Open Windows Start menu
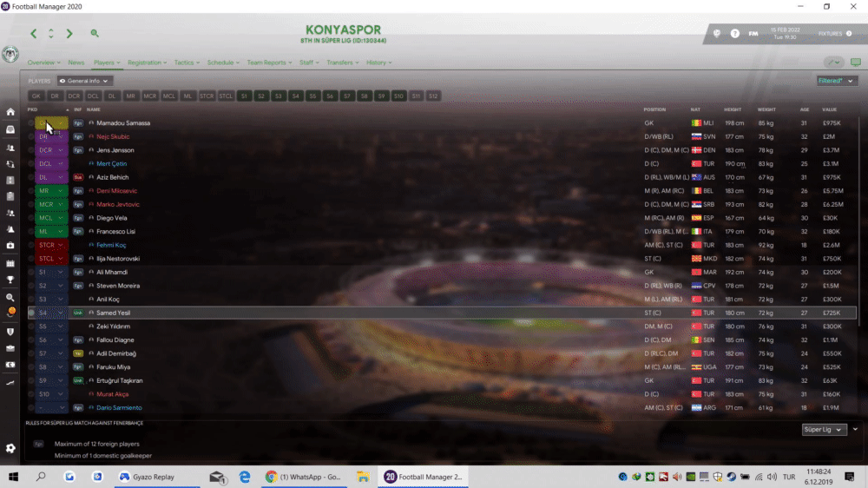The width and height of the screenshot is (868, 488). click(13, 477)
